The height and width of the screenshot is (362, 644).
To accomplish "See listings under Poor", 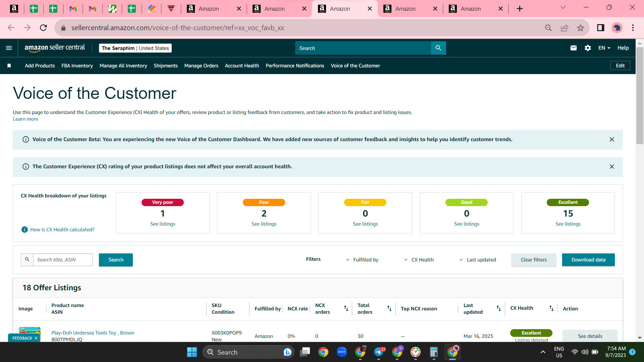I will tap(264, 224).
